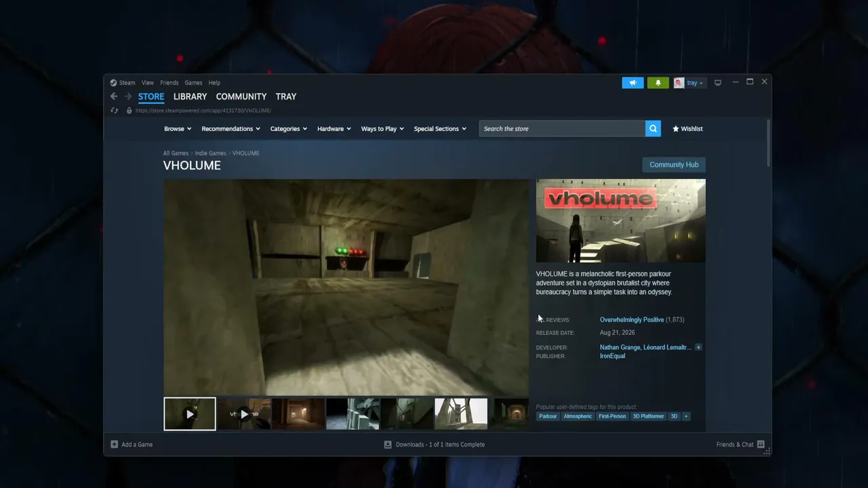Image resolution: width=868 pixels, height=488 pixels.
Task: View the bright sky towers thumbnail
Action: pos(461,413)
